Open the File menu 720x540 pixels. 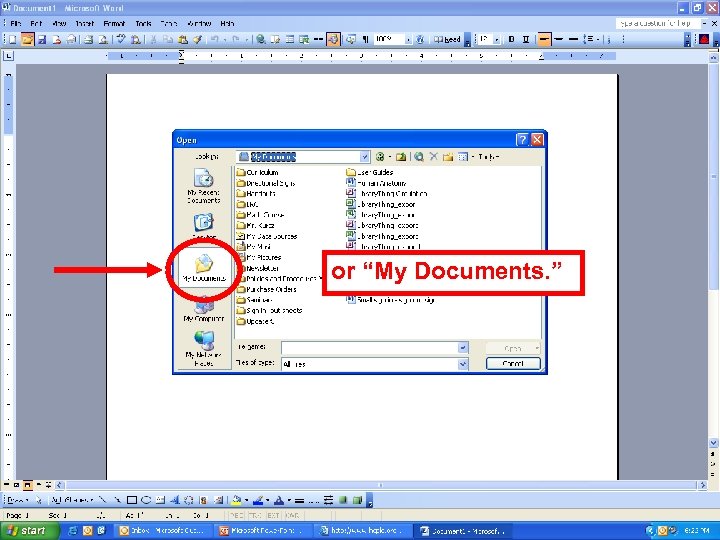[x=16, y=23]
